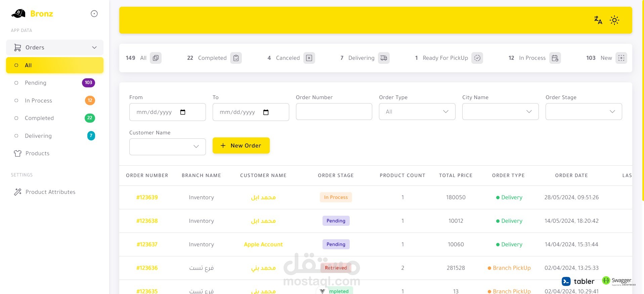Screen dimensions: 644x294
Task: Filter by the 103 New status card
Action: (x=607, y=58)
